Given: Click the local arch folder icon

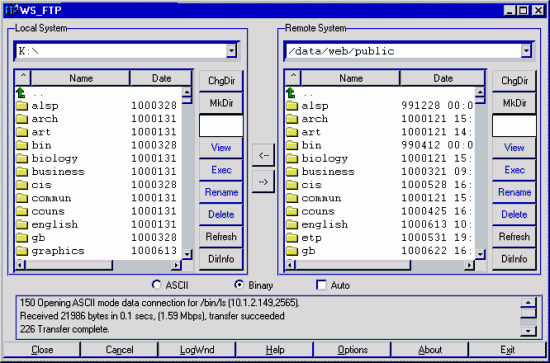Looking at the screenshot, I should click(x=22, y=119).
